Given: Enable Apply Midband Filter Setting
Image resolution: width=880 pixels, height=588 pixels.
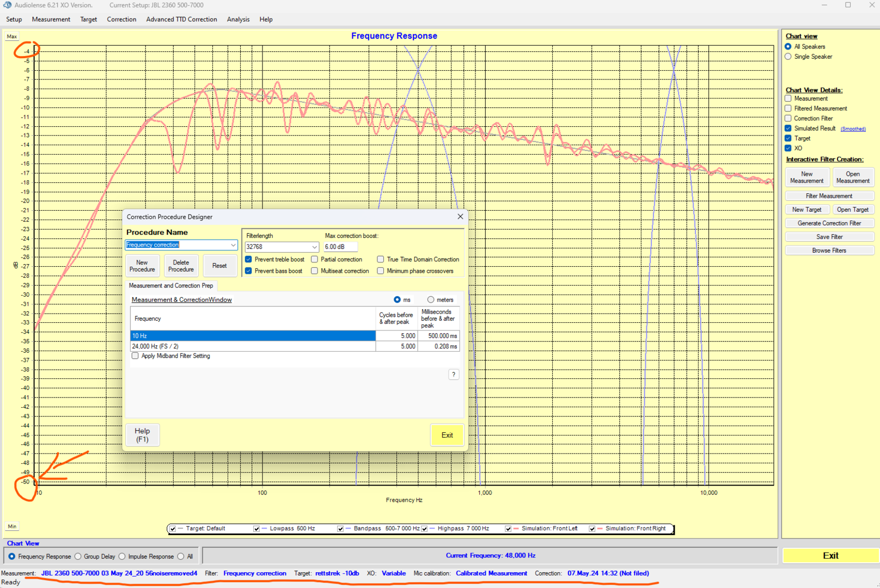Looking at the screenshot, I should coord(135,356).
